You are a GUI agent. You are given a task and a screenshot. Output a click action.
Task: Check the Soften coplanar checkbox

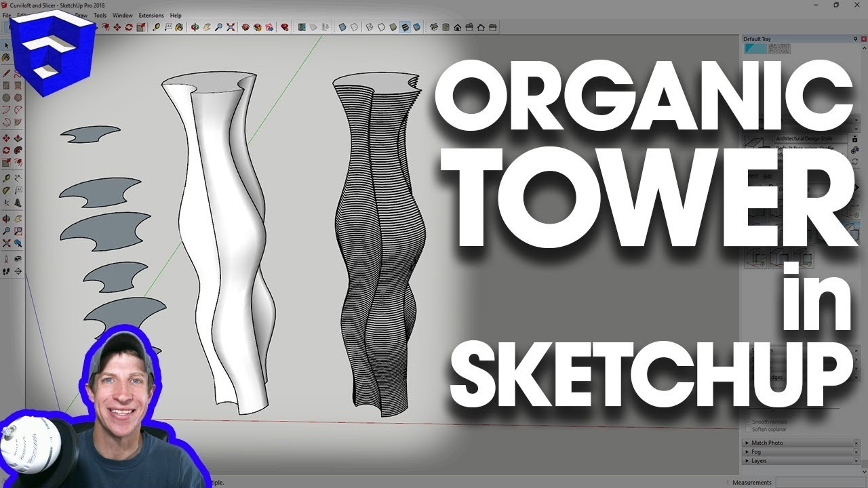[x=748, y=429]
